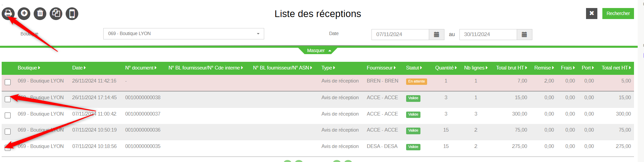
Task: Select the checkbox for document 0010000000037
Action: tap(8, 115)
